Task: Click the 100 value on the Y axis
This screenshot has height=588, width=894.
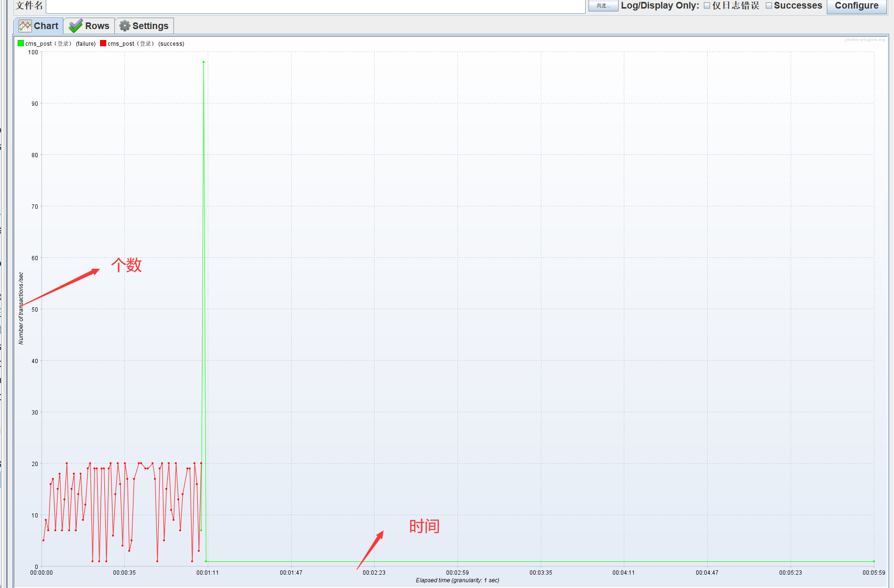Action: [33, 52]
